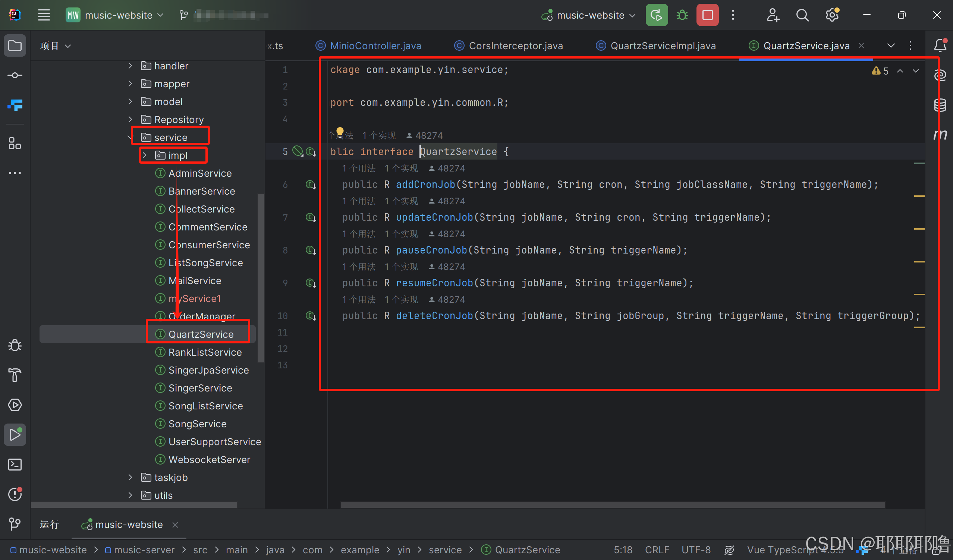
Task: Stop the running music-website application
Action: [707, 15]
